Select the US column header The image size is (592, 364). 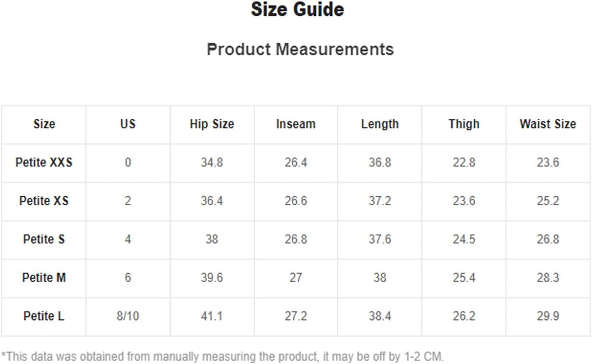[127, 124]
